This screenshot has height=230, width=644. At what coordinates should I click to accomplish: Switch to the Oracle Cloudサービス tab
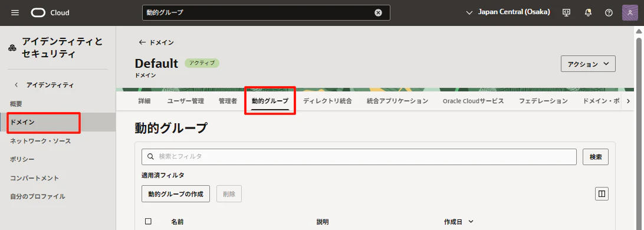pyautogui.click(x=473, y=101)
